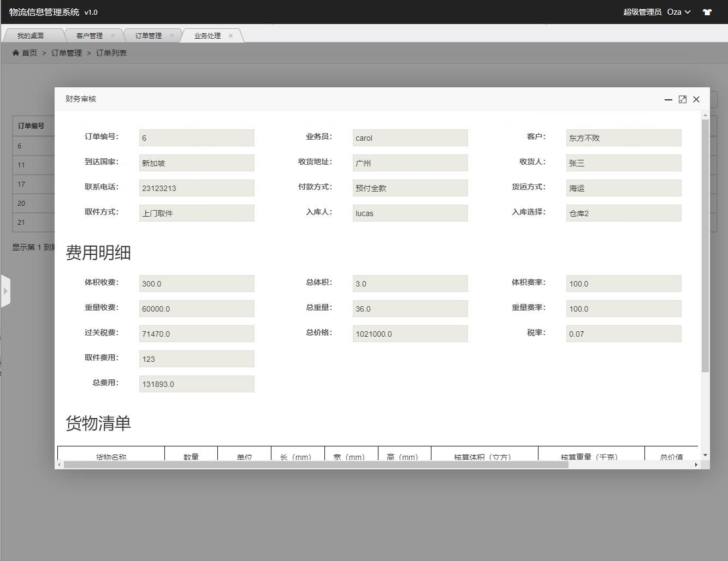The height and width of the screenshot is (561, 728).
Task: Click the T-shirt skin theme icon
Action: tap(707, 12)
